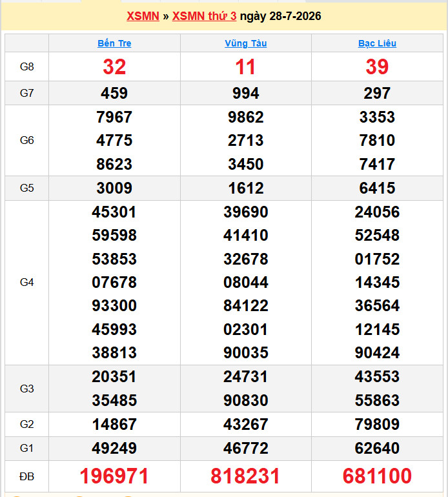This screenshot has height=497, width=448.
Task: Select the G6 number 9862
Action: [246, 117]
